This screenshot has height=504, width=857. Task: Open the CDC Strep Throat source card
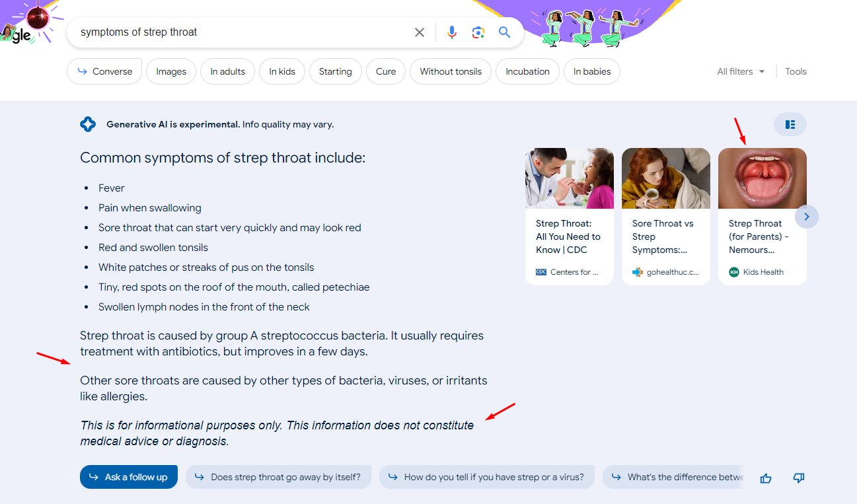click(x=569, y=236)
